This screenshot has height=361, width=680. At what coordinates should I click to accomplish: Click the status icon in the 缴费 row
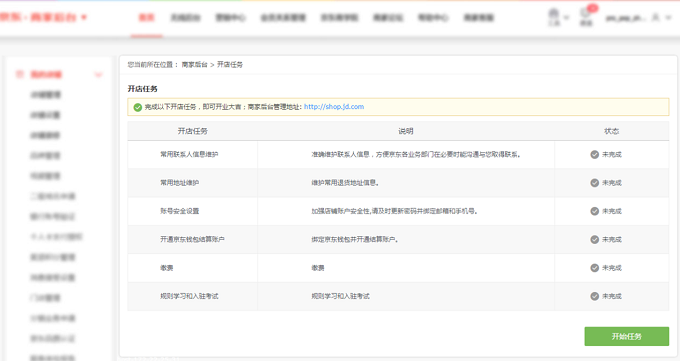[x=595, y=268]
